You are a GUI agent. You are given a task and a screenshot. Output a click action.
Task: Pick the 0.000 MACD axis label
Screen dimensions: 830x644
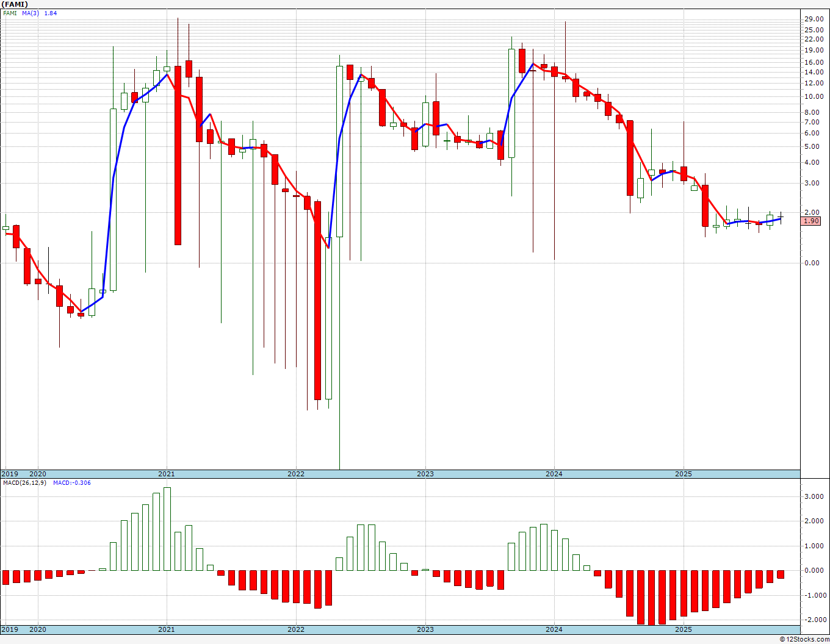815,571
